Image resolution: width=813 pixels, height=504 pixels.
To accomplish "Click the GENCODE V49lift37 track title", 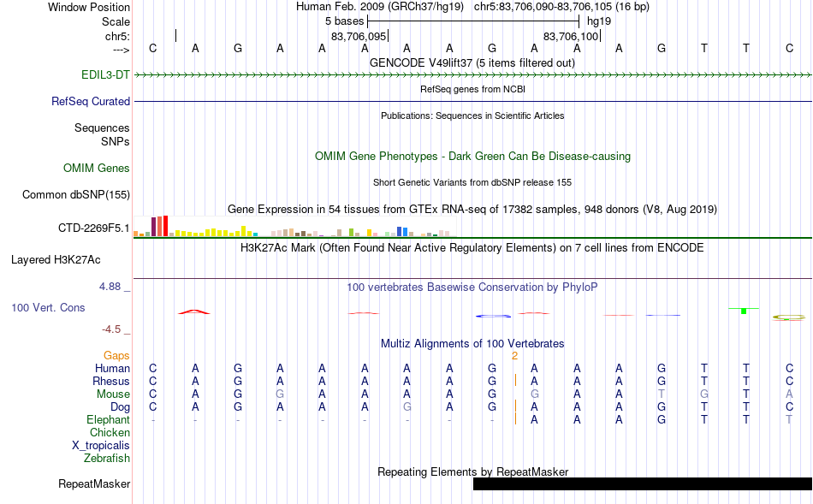I will click(x=472, y=62).
